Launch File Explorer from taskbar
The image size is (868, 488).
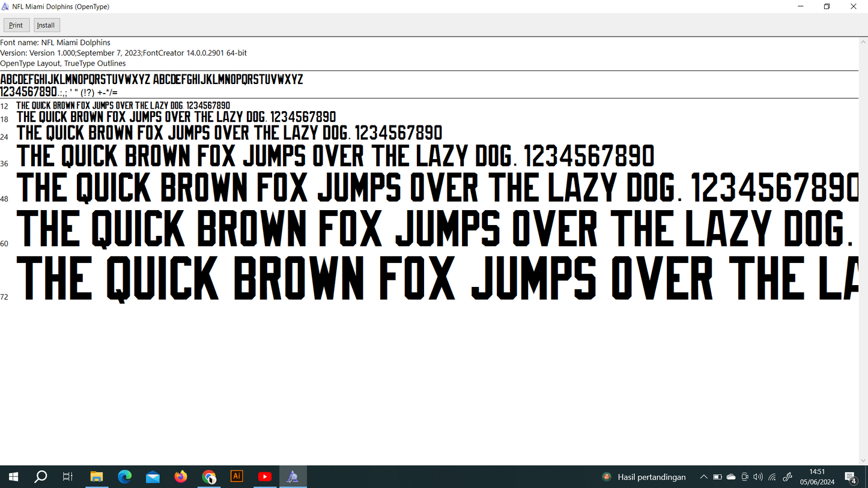tap(97, 477)
